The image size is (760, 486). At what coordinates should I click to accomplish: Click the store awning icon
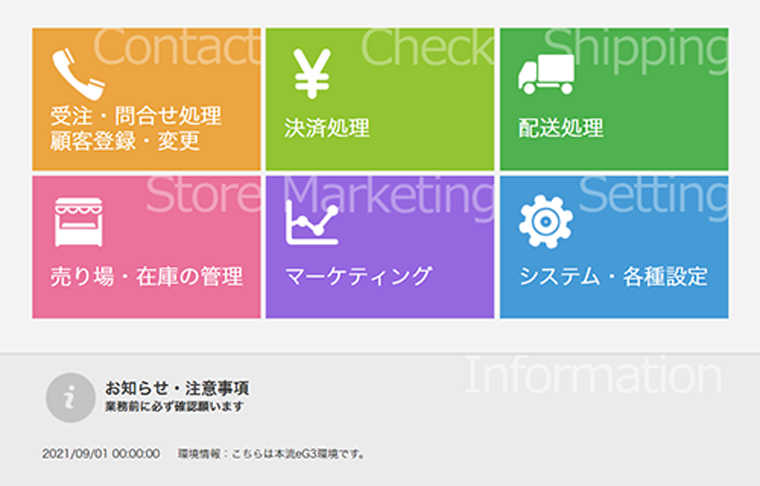point(79,222)
